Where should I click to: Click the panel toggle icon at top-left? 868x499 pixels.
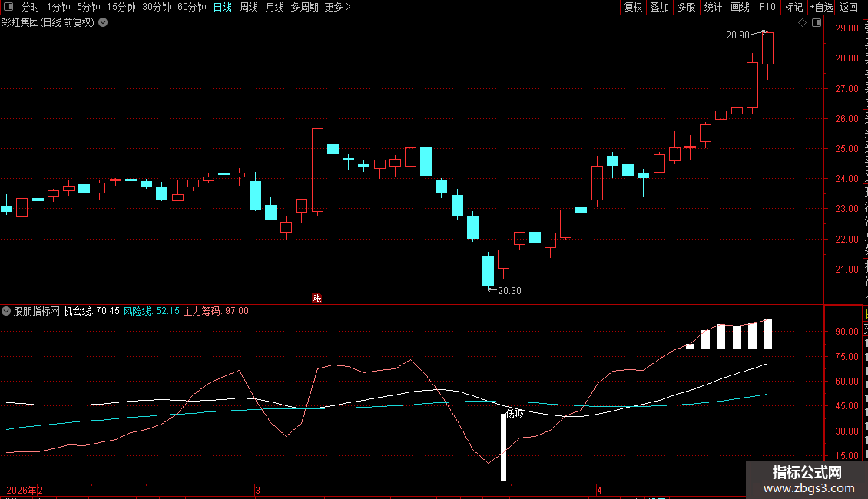8,7
